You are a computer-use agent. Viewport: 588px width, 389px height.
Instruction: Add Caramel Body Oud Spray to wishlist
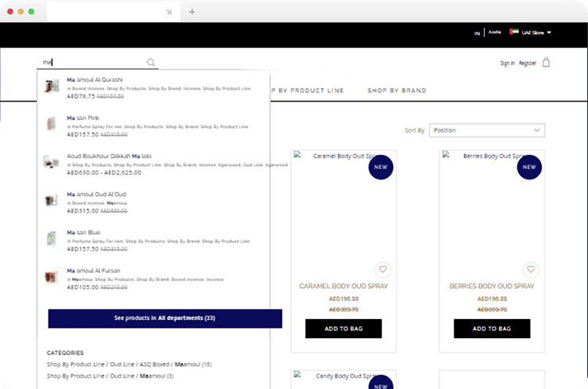(382, 269)
